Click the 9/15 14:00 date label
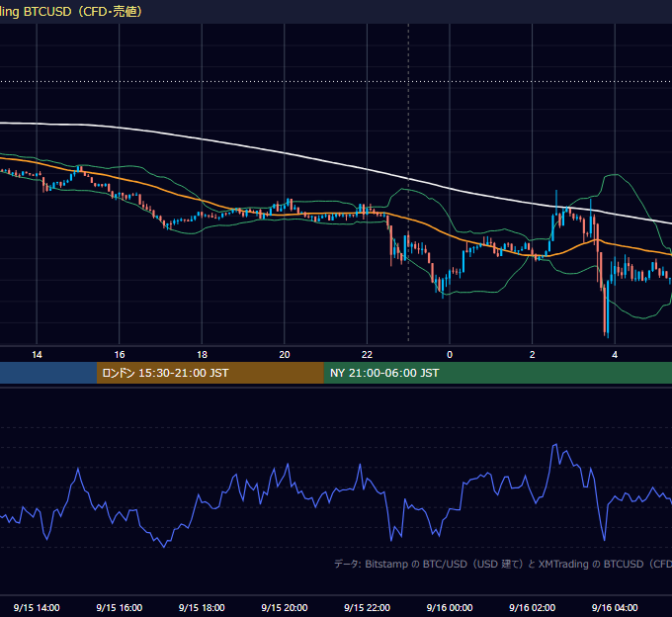672x617 pixels. [37, 607]
